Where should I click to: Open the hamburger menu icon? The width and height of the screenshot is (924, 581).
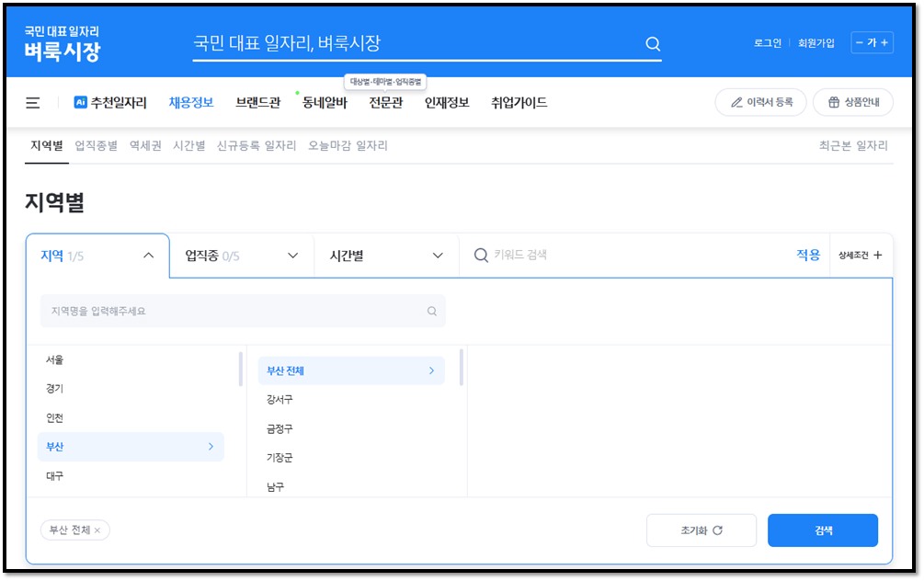tap(32, 103)
